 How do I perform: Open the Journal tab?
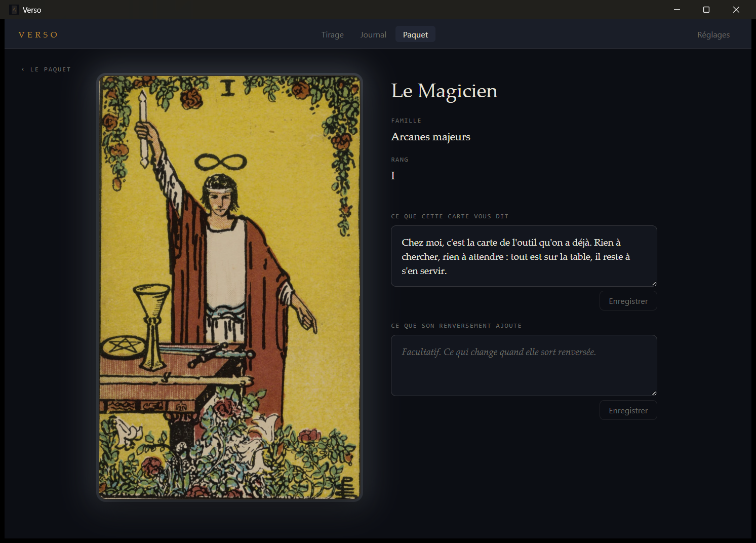pyautogui.click(x=373, y=34)
